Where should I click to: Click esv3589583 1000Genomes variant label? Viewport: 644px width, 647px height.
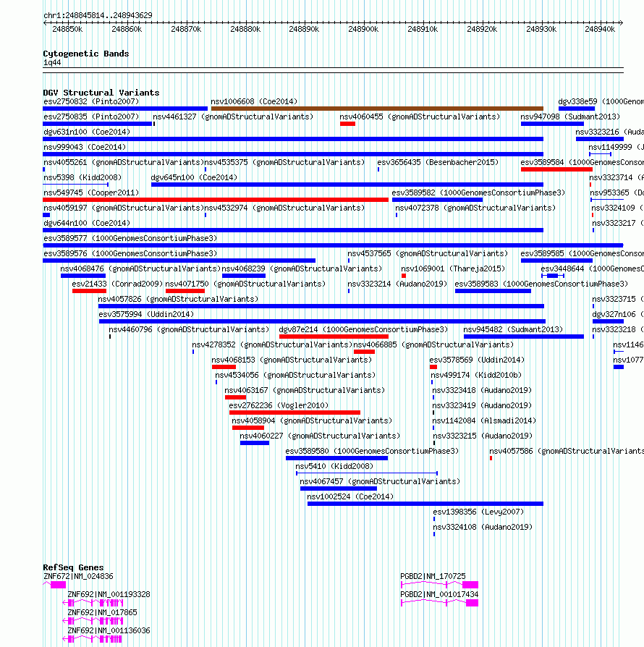pos(541,284)
